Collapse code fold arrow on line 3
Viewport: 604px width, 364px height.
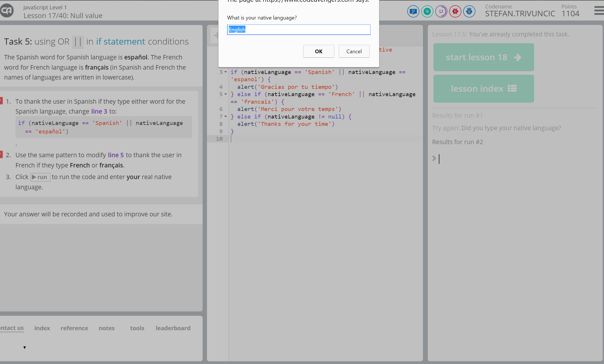226,72
